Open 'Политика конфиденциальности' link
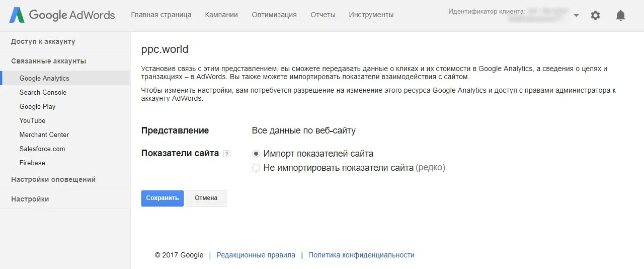644x269 pixels. [361, 255]
